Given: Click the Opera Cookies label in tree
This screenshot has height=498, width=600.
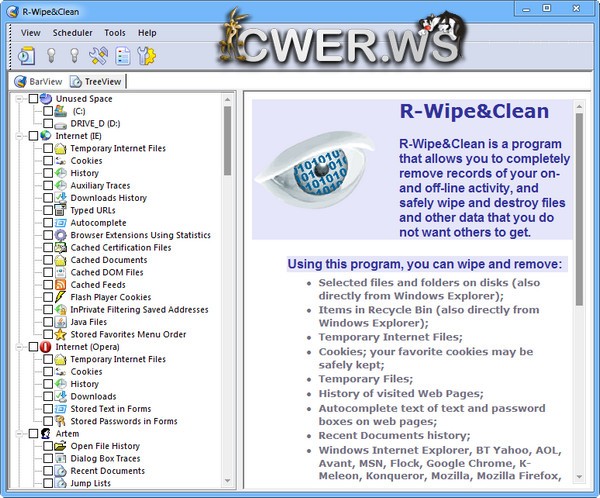Looking at the screenshot, I should pos(86,372).
